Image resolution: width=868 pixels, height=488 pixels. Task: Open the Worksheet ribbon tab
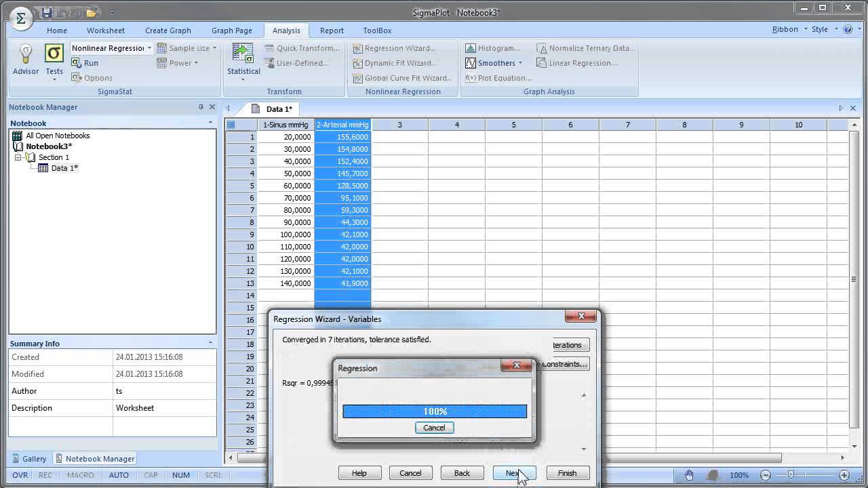coord(105,30)
